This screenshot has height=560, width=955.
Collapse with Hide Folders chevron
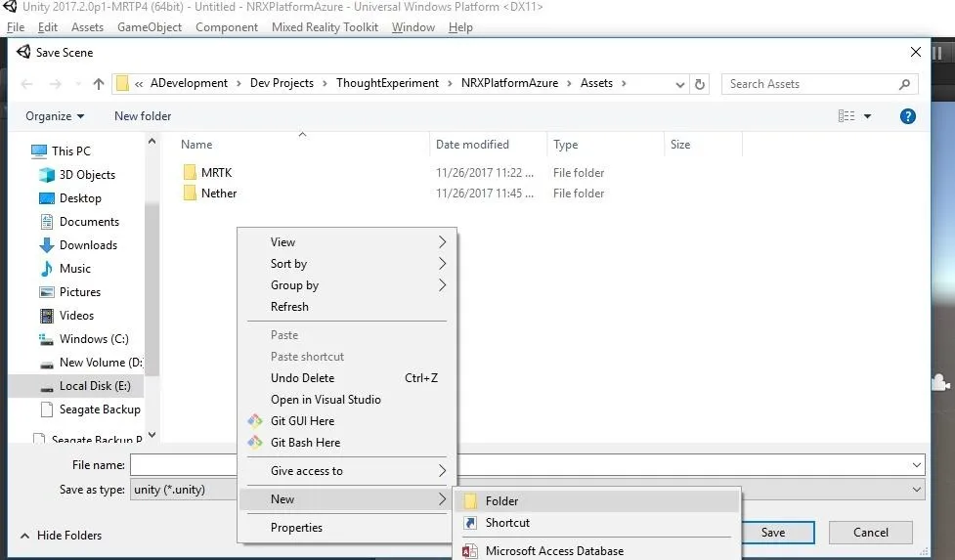[25, 536]
